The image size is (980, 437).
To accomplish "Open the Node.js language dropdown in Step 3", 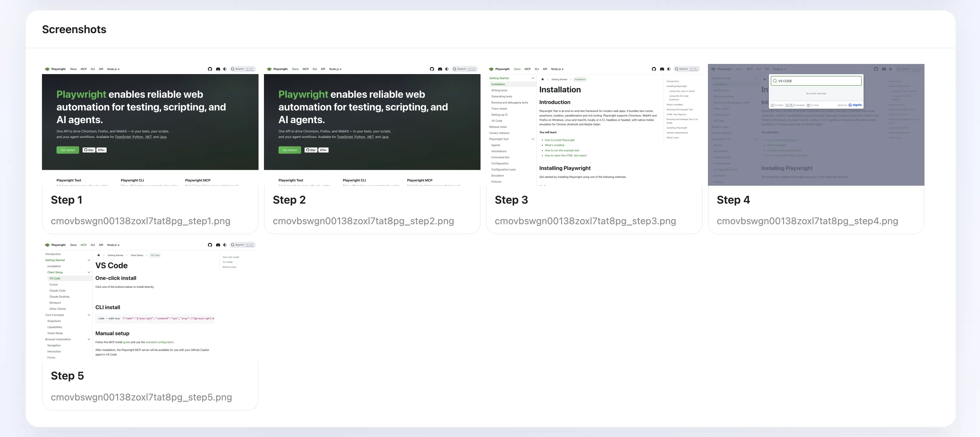I will tap(557, 69).
